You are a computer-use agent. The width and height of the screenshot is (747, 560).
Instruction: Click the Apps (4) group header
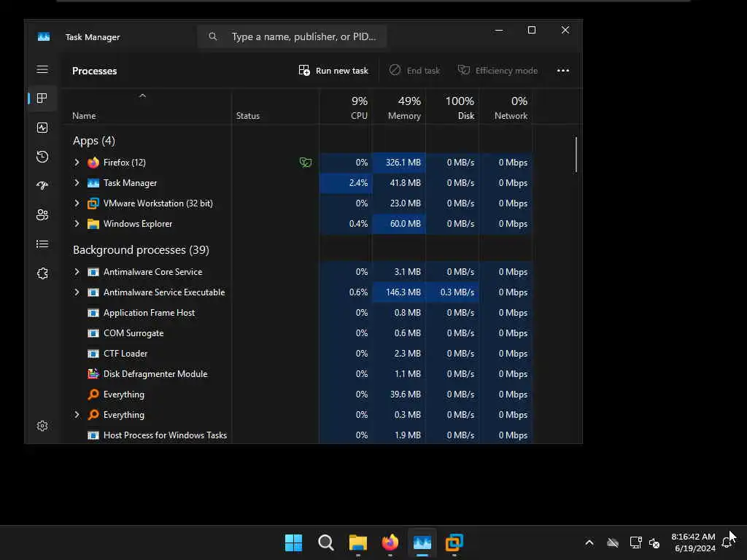(x=94, y=141)
